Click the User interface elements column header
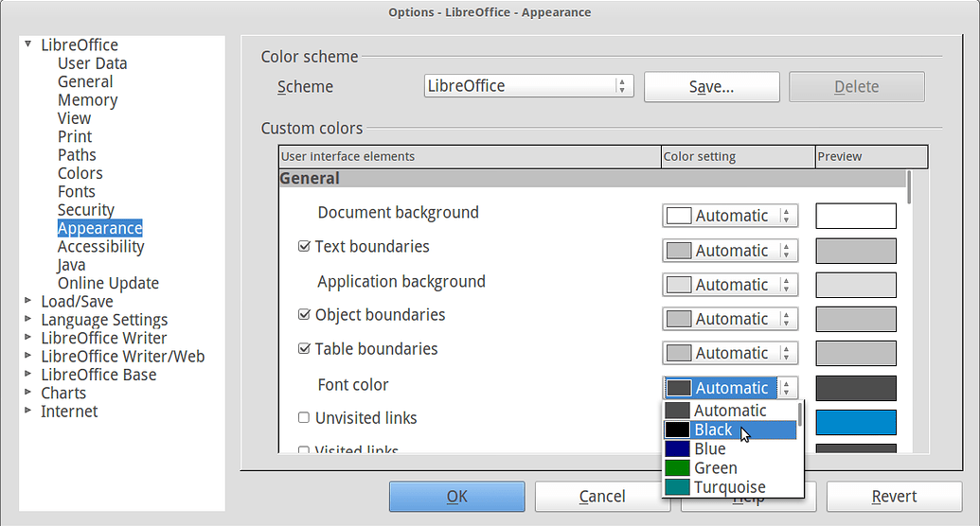This screenshot has height=526, width=980. tap(470, 156)
